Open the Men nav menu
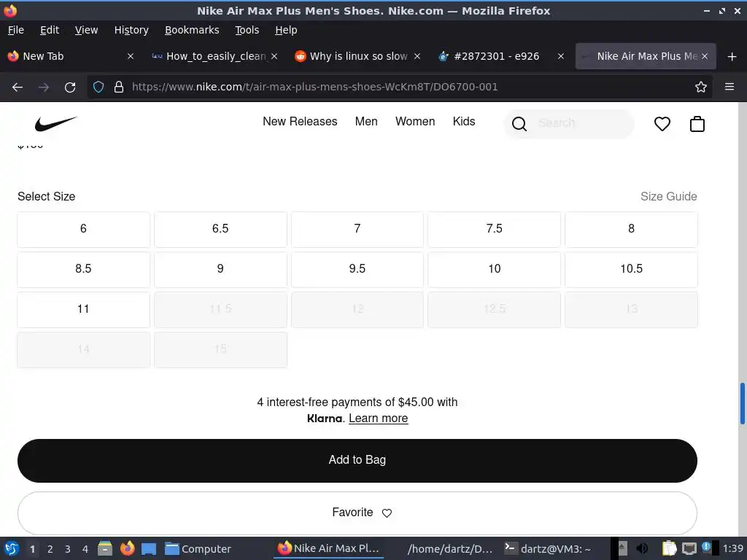 pos(366,122)
